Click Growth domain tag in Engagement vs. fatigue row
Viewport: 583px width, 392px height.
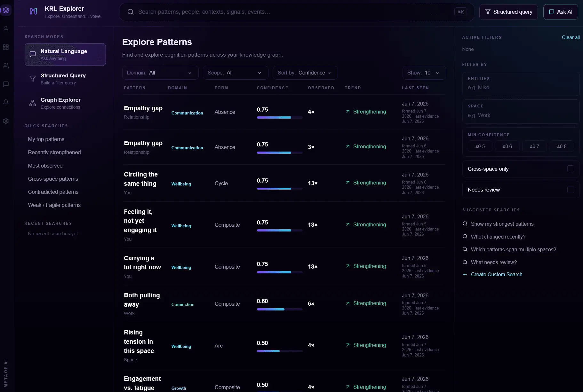(x=179, y=388)
